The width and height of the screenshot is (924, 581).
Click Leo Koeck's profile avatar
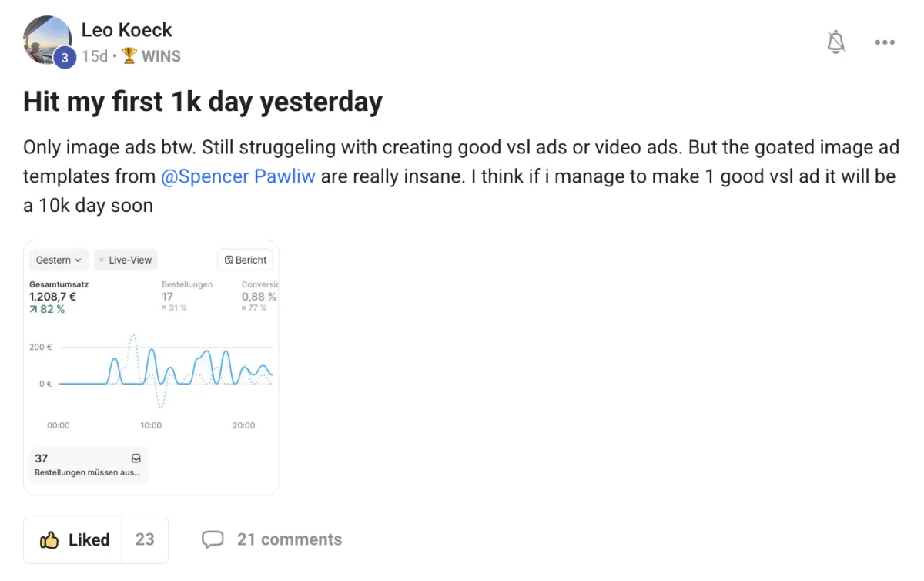click(46, 40)
